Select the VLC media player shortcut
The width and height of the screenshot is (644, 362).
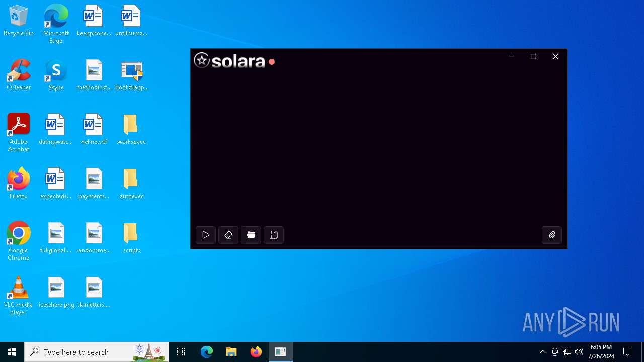point(19,296)
